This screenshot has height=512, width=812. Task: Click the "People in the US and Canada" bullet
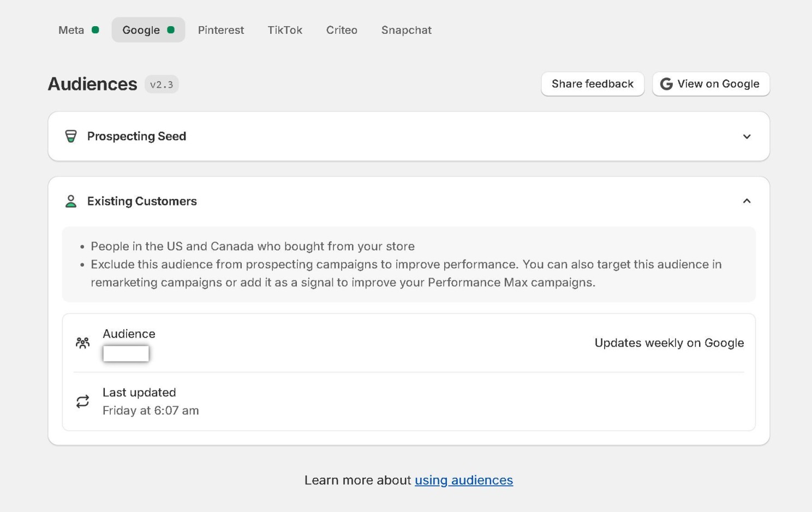pyautogui.click(x=253, y=246)
